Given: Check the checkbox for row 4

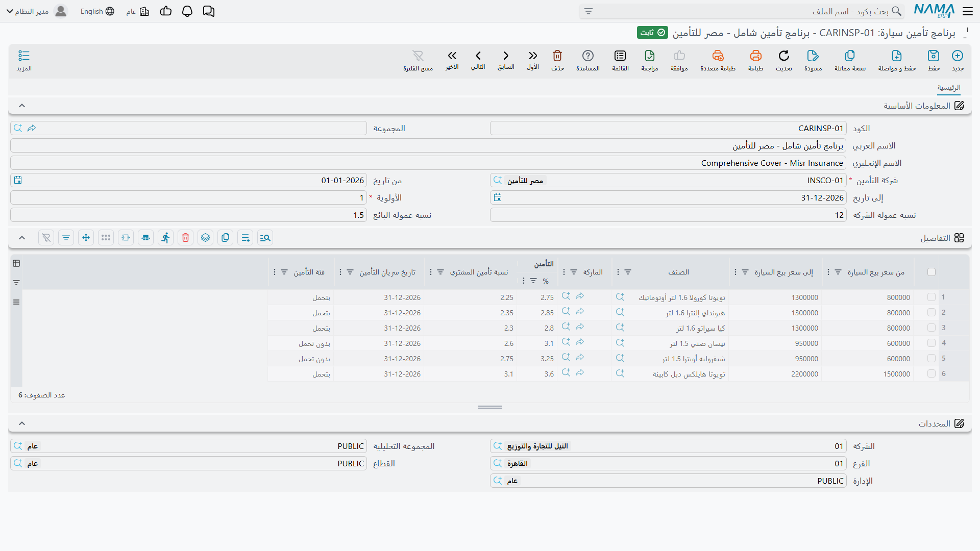Looking at the screenshot, I should coord(932,343).
